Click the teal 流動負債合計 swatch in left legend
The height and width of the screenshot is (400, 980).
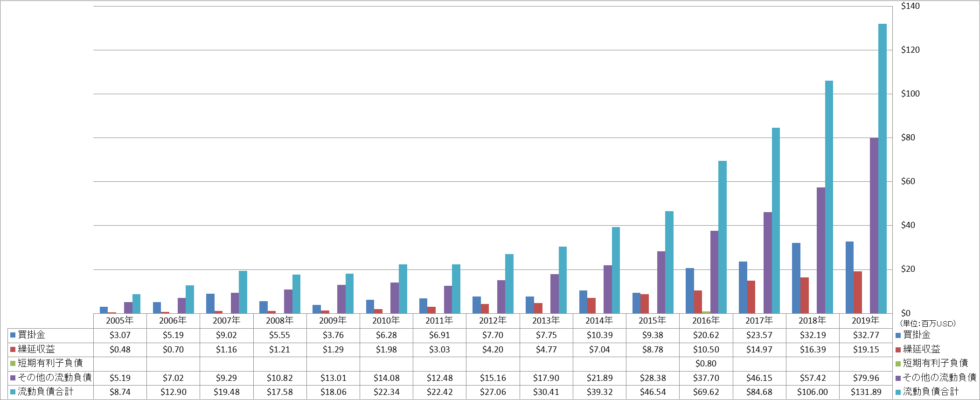(x=13, y=392)
